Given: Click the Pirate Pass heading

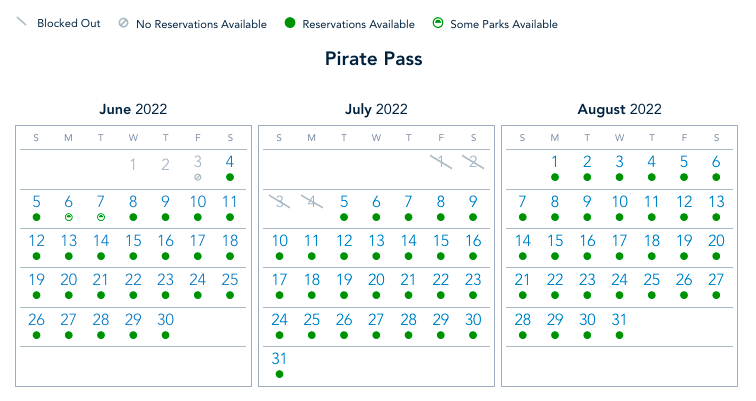Looking at the screenshot, I should [374, 59].
